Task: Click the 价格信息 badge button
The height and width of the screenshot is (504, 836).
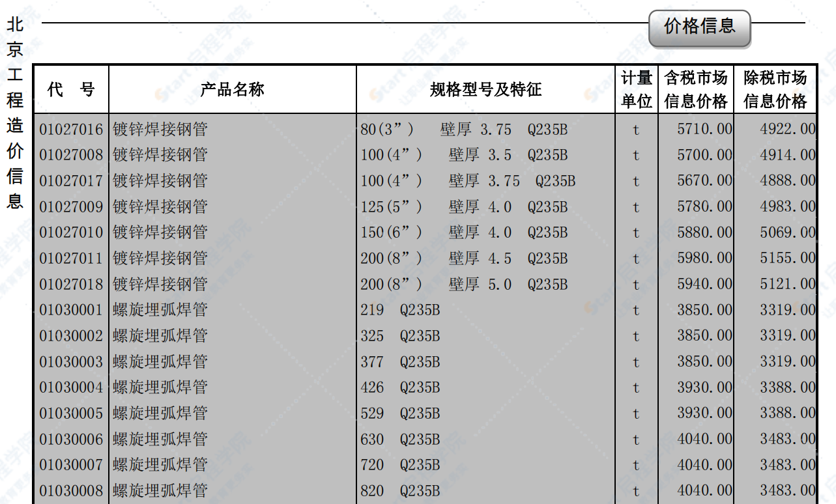Action: pos(699,27)
